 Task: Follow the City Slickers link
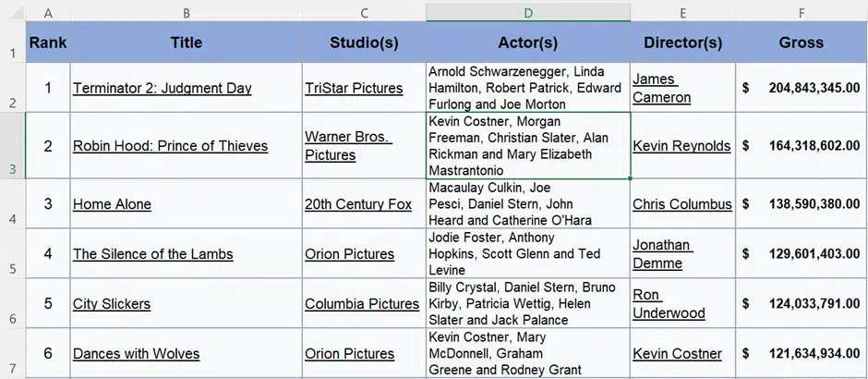(x=111, y=303)
